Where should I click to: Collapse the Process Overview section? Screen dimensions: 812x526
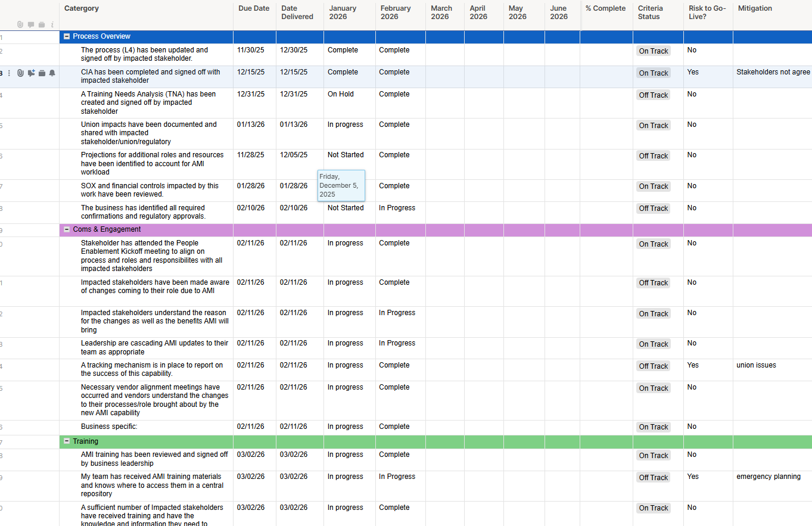[67, 36]
